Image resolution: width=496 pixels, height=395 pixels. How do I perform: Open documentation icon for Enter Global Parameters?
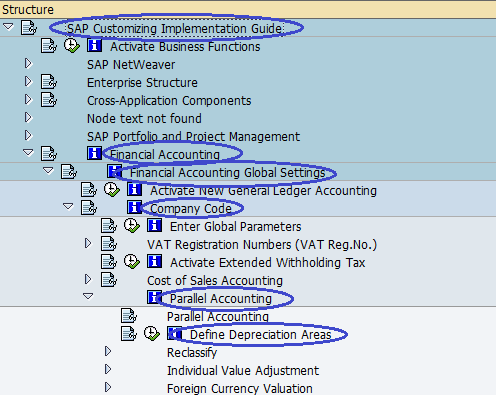tap(109, 225)
